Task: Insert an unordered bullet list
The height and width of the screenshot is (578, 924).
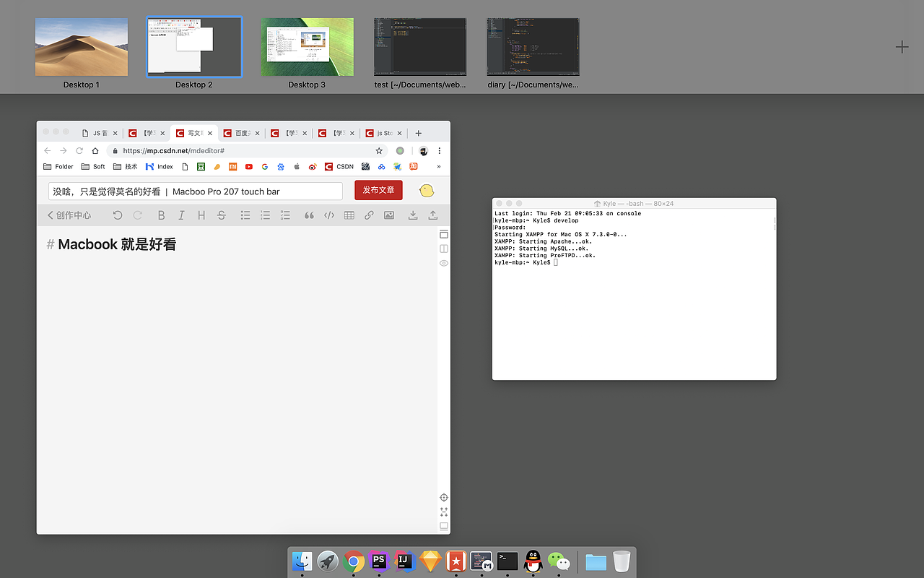Action: [x=245, y=215]
